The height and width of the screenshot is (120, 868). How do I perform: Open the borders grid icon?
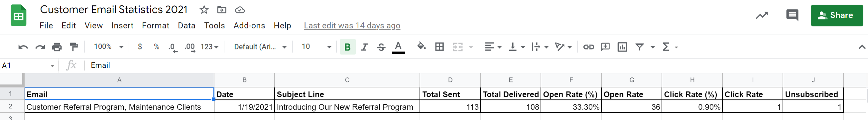439,47
